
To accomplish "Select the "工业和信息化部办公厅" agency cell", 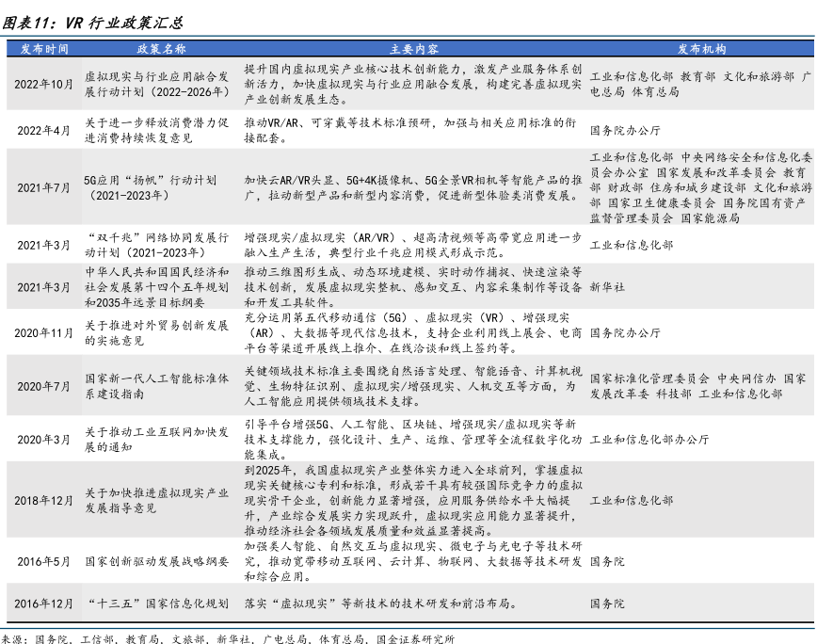I will click(x=649, y=440).
